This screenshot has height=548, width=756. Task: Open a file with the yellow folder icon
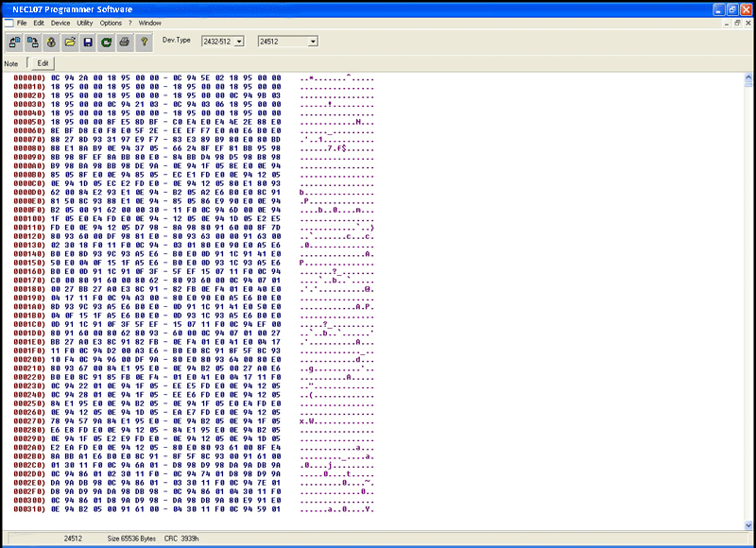69,43
